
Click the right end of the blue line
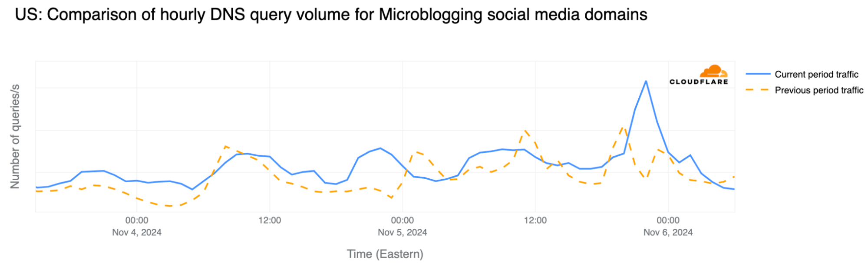[734, 189]
